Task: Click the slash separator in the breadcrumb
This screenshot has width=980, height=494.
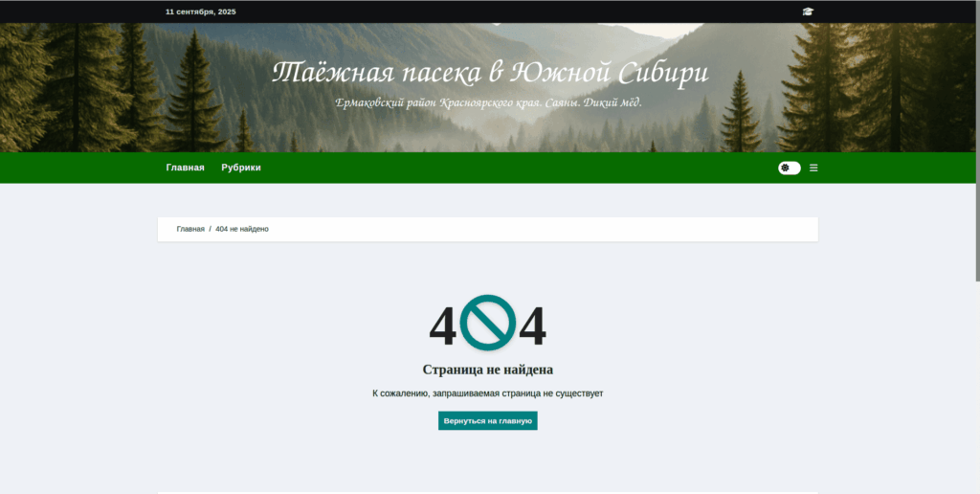Action: [x=210, y=230]
